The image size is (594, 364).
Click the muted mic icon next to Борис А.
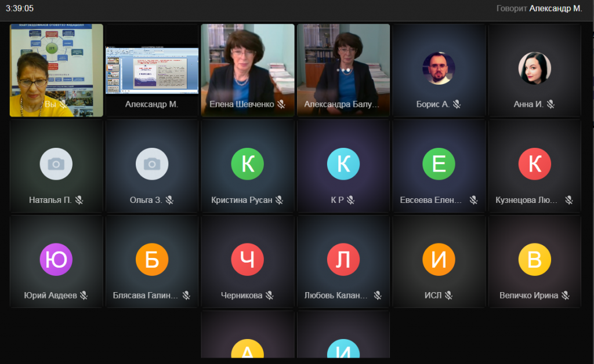pos(457,104)
